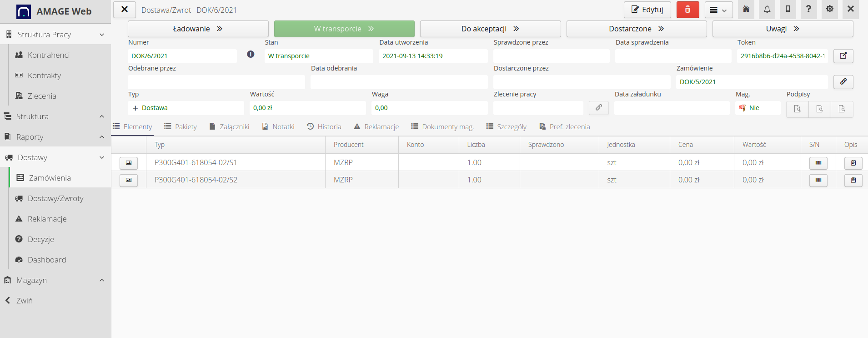The width and height of the screenshot is (868, 338).
Task: Select Dostawy/Zwroty in sidebar
Action: [55, 198]
